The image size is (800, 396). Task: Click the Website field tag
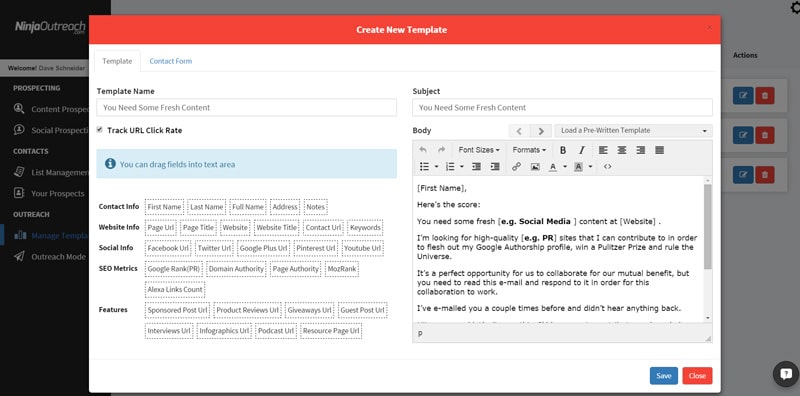tap(235, 228)
